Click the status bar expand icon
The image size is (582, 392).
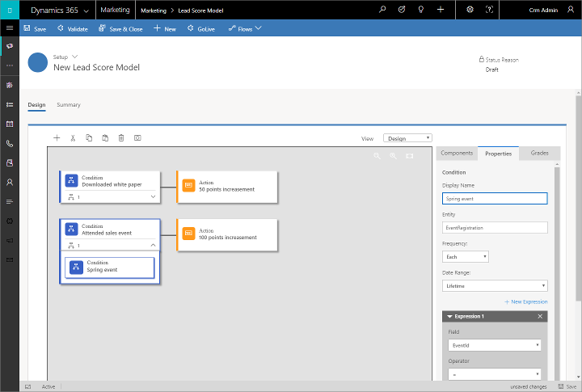(x=27, y=386)
